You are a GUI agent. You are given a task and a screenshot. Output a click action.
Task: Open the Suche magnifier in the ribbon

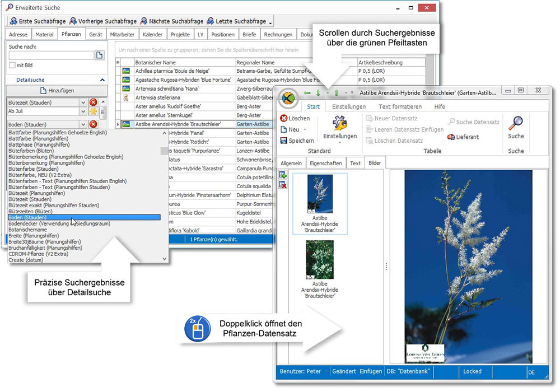516,124
